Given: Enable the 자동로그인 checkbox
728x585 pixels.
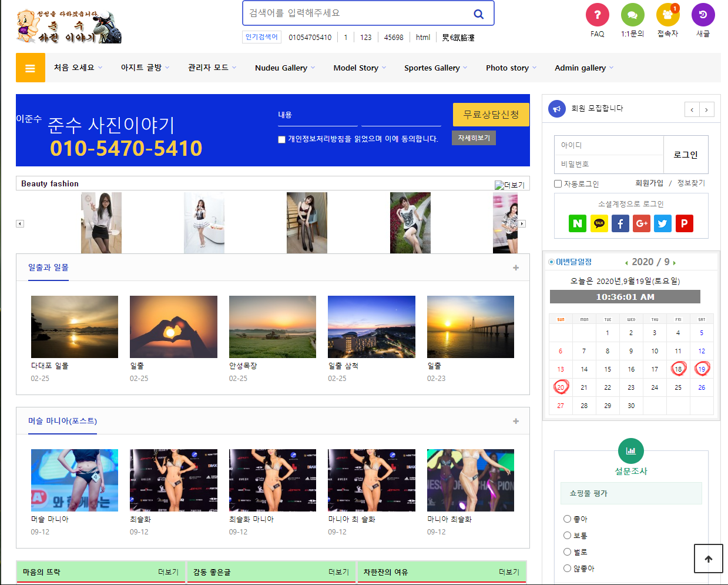Looking at the screenshot, I should (x=558, y=184).
